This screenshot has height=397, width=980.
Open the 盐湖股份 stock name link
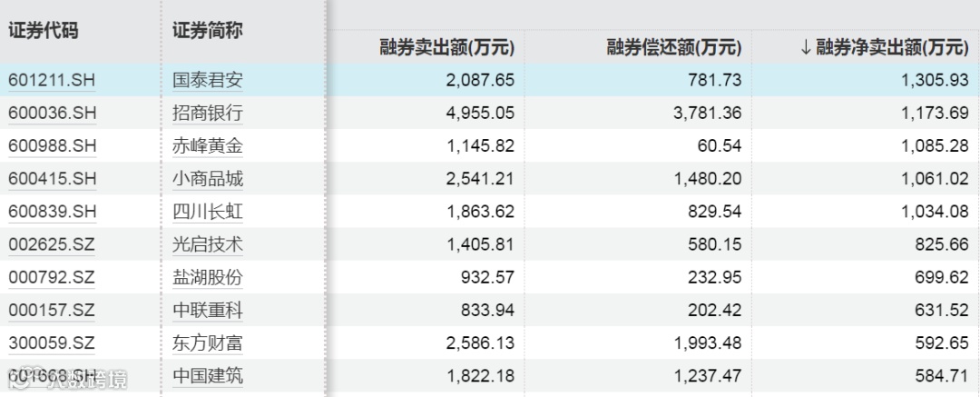tap(208, 277)
